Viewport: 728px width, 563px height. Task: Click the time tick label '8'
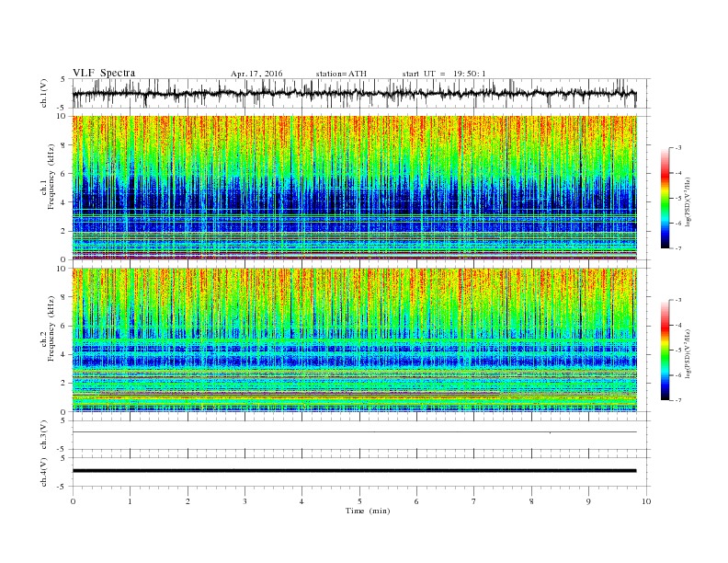coord(531,501)
